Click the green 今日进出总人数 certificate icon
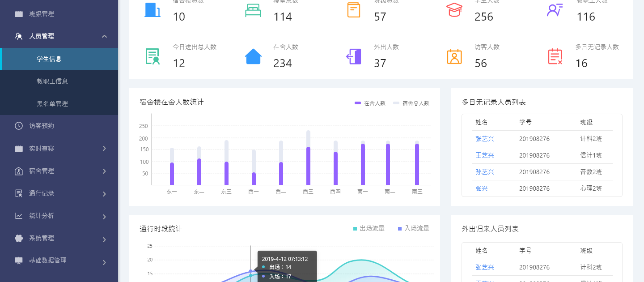The height and width of the screenshot is (282, 644). pos(153,56)
